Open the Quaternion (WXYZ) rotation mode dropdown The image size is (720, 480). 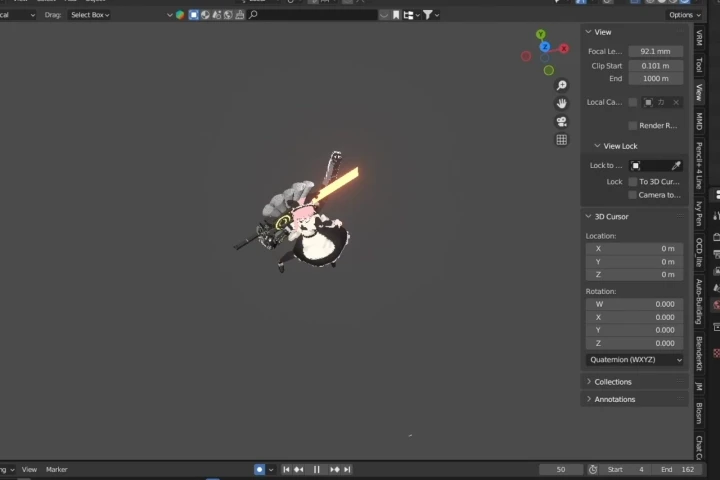coord(635,360)
